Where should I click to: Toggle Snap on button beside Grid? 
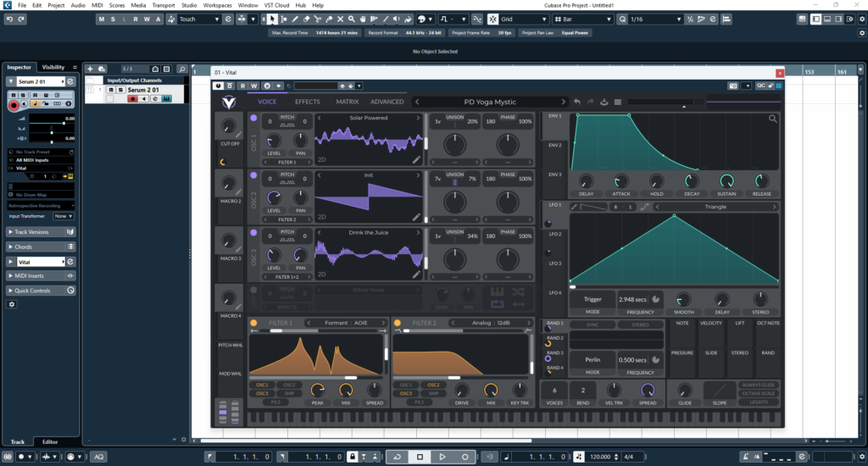(492, 19)
